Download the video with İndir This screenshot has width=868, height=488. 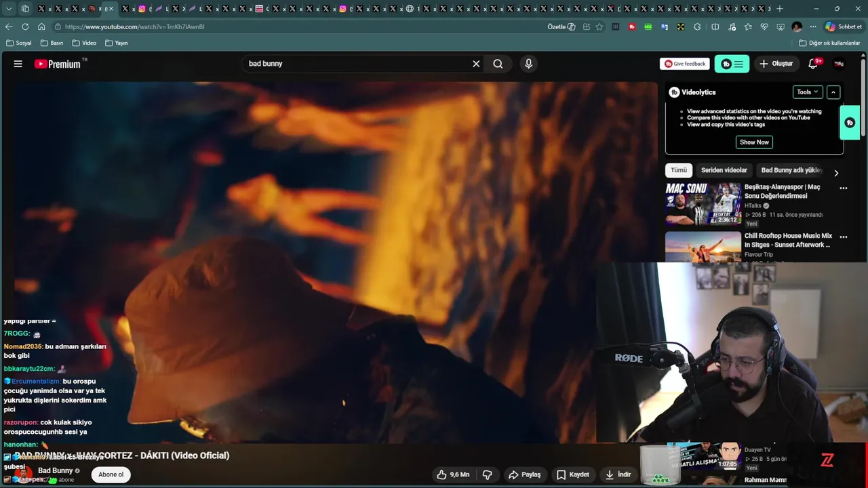pyautogui.click(x=618, y=474)
